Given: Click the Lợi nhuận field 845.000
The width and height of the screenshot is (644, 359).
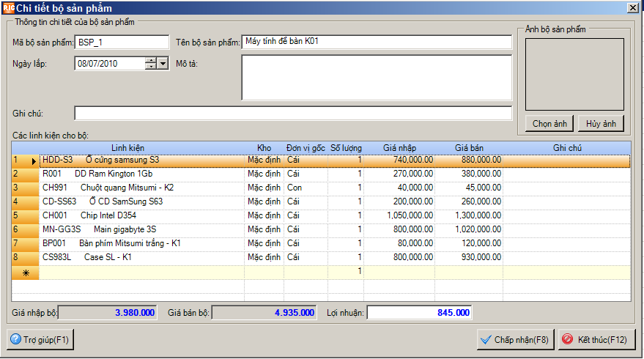Looking at the screenshot, I should 419,313.
